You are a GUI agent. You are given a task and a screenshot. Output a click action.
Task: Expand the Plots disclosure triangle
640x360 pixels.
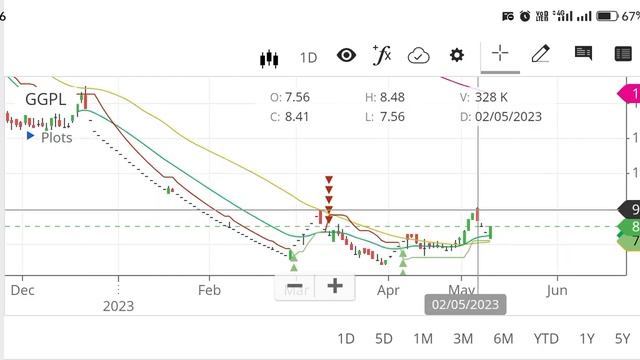pyautogui.click(x=30, y=136)
